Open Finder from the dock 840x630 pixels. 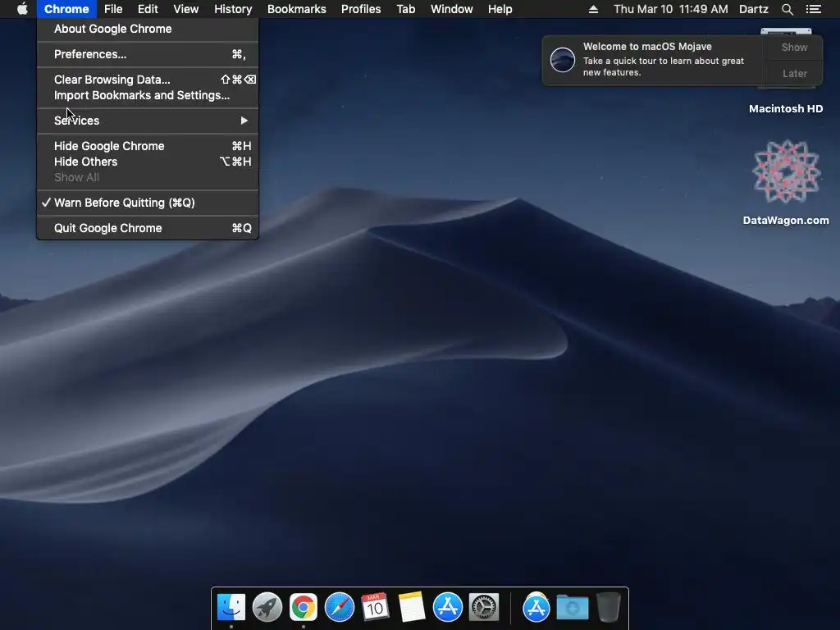pos(231,608)
